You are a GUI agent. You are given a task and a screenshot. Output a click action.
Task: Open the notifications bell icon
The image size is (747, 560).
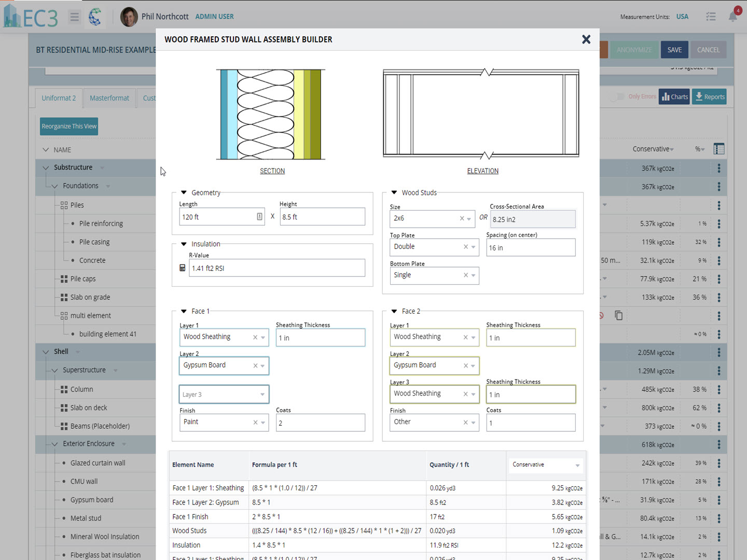(732, 17)
